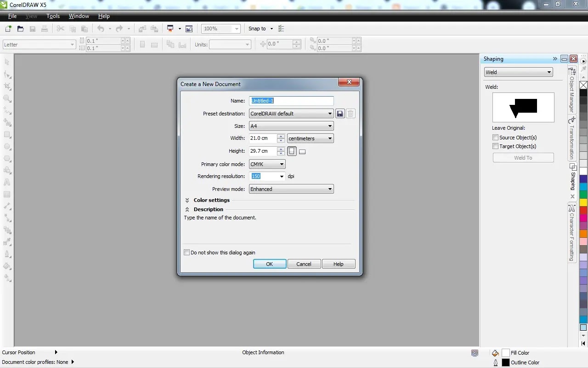588x368 pixels.
Task: Open the Help menu
Action: 104,16
